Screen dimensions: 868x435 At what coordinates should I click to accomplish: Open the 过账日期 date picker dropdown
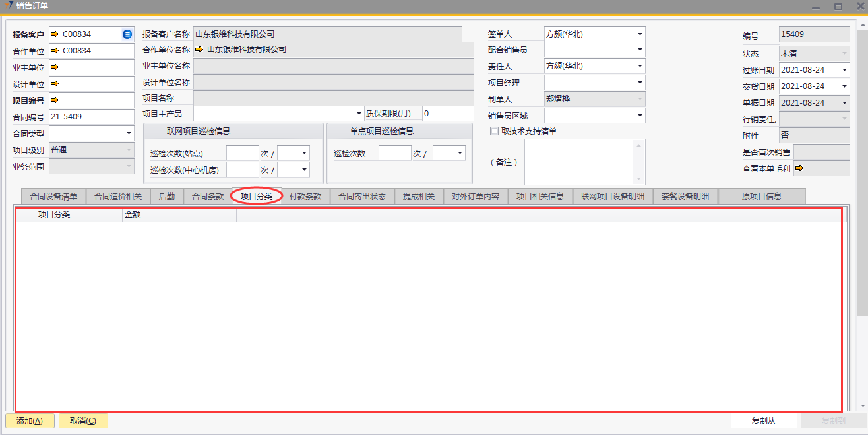tap(844, 70)
